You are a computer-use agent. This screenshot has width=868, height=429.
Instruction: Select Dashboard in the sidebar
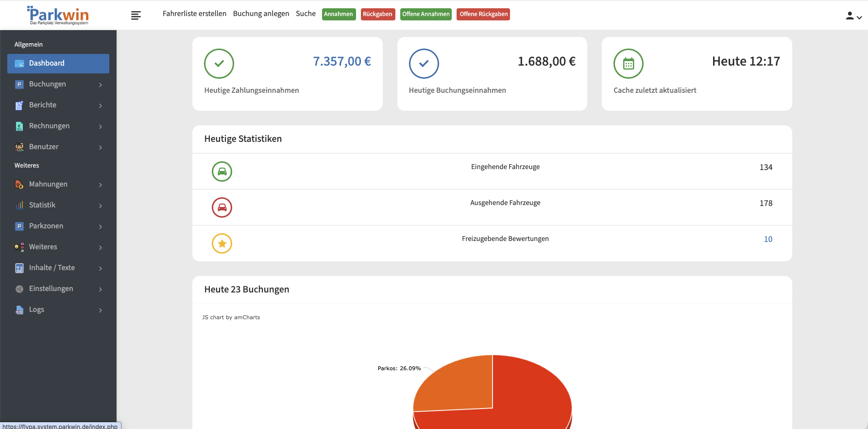pos(58,64)
